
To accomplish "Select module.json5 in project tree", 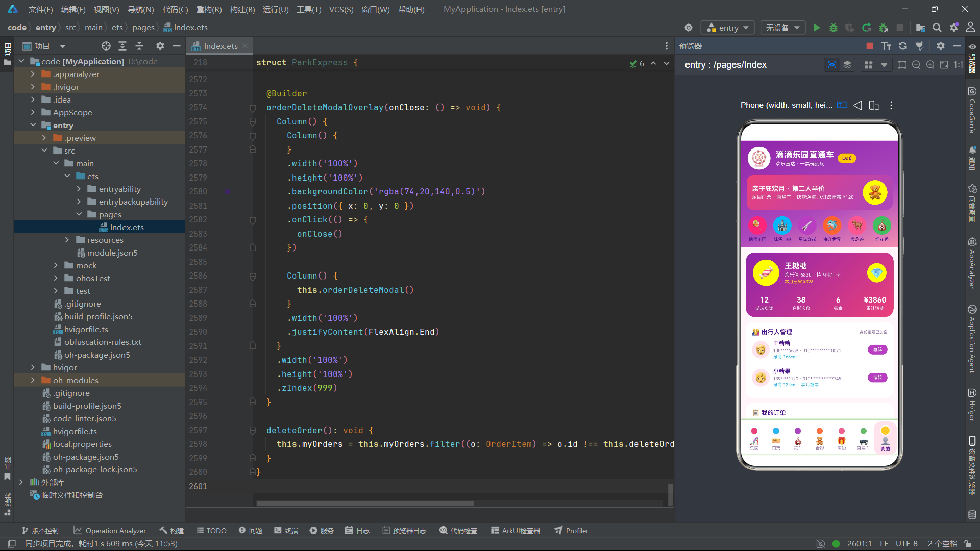I will (x=112, y=253).
